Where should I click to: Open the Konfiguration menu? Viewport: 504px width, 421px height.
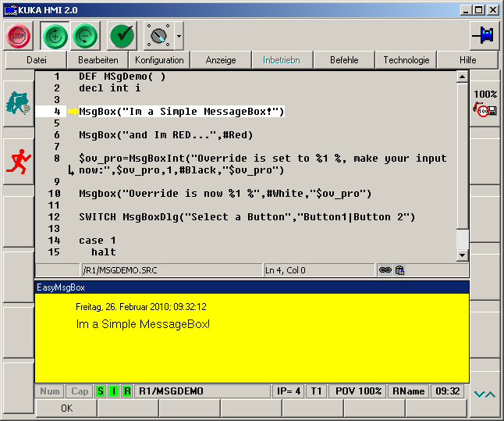159,60
